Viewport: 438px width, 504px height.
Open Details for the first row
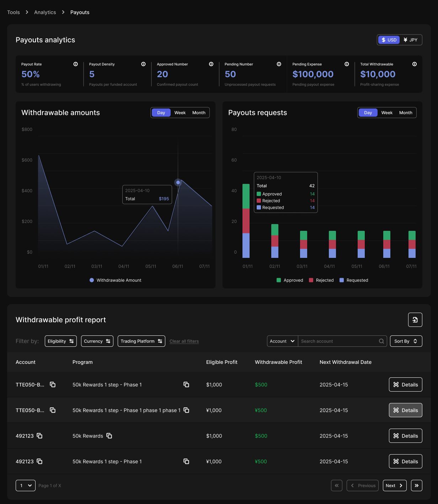tap(405, 384)
